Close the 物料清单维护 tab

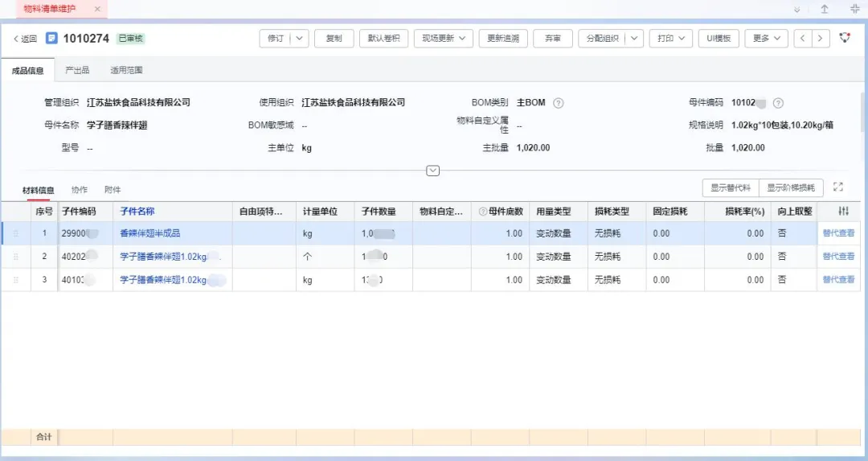click(x=97, y=9)
